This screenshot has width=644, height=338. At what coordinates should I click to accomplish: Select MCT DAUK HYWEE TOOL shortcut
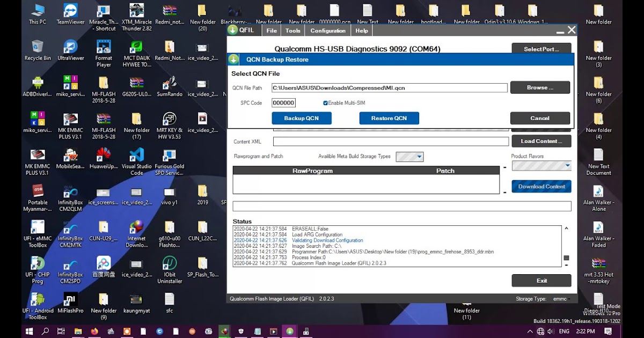(x=136, y=54)
